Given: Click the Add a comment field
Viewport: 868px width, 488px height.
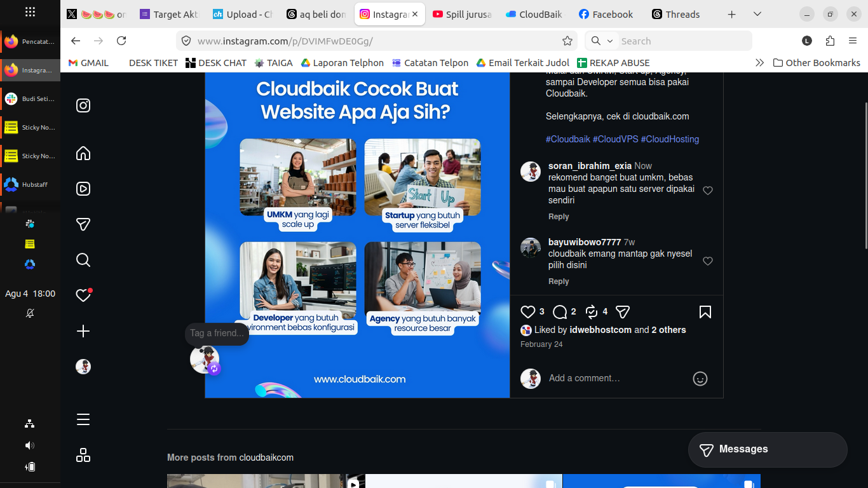Looking at the screenshot, I should click(616, 378).
